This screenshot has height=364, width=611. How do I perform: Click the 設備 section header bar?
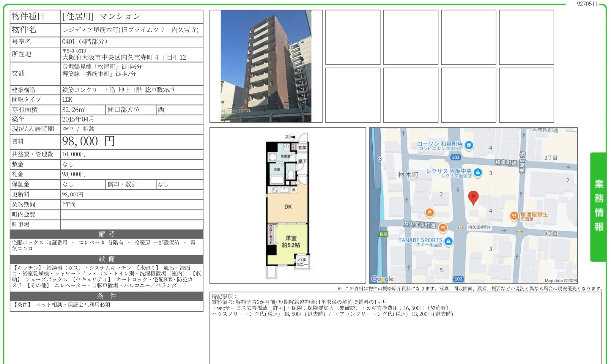pos(106,259)
